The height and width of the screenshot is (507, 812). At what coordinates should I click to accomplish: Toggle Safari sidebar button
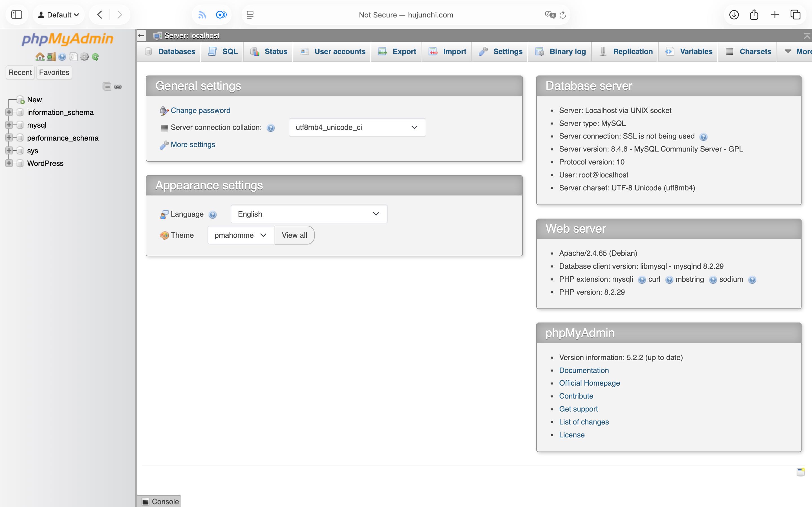16,15
